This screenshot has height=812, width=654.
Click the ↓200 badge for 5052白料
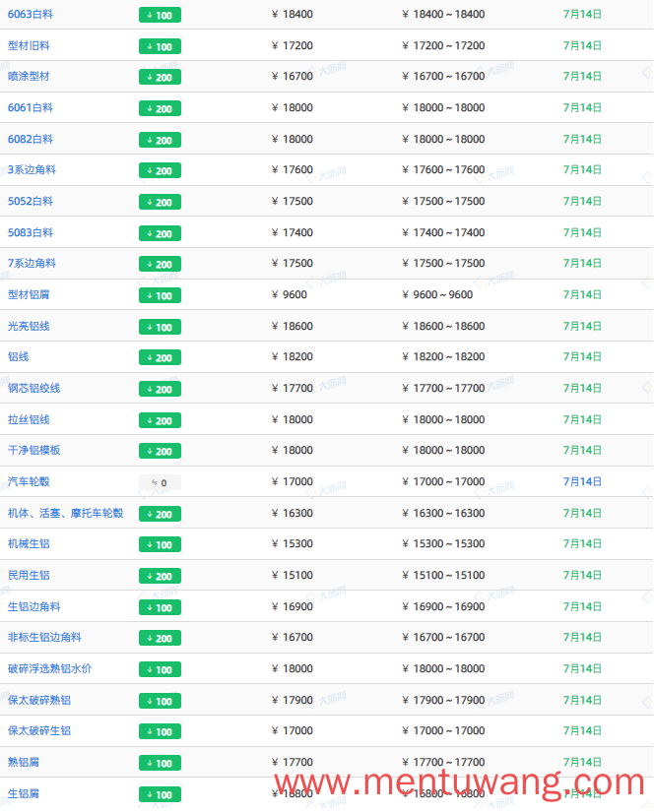click(160, 203)
